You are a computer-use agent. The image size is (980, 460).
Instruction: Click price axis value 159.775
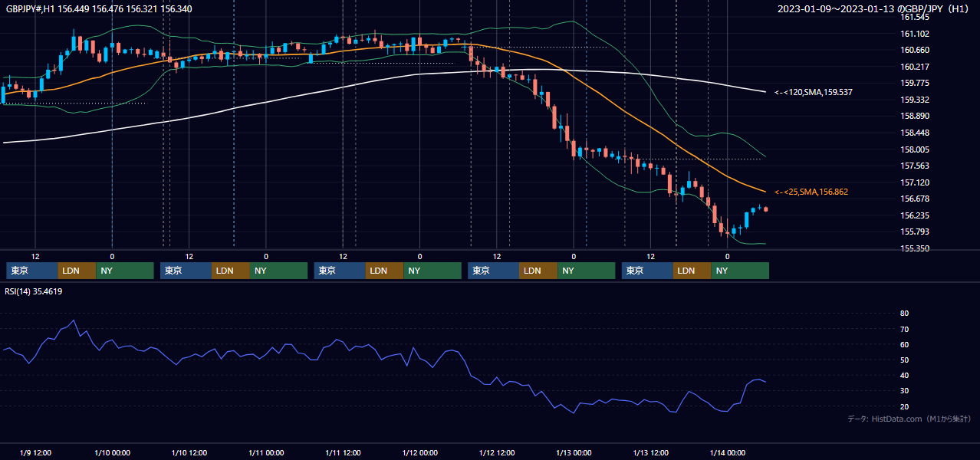tap(914, 83)
